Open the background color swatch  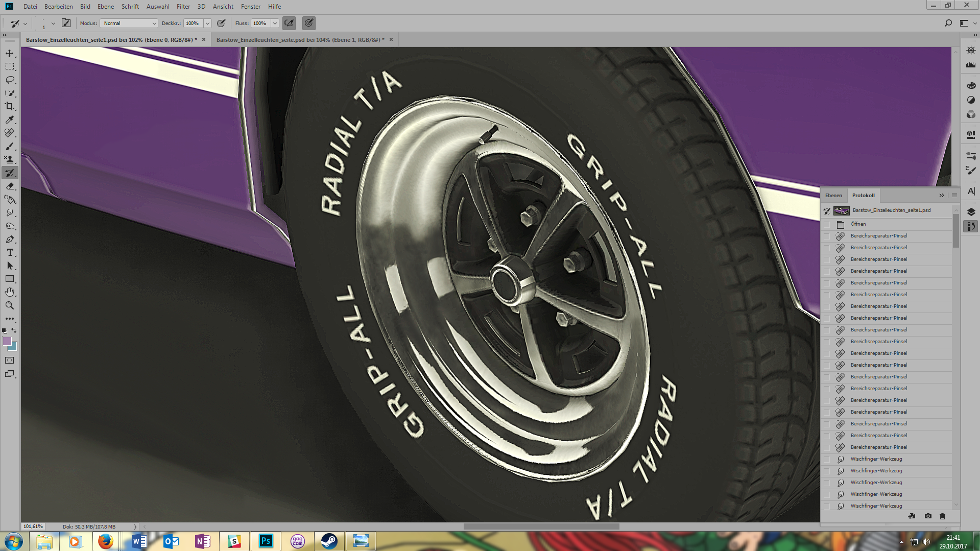pos(14,348)
